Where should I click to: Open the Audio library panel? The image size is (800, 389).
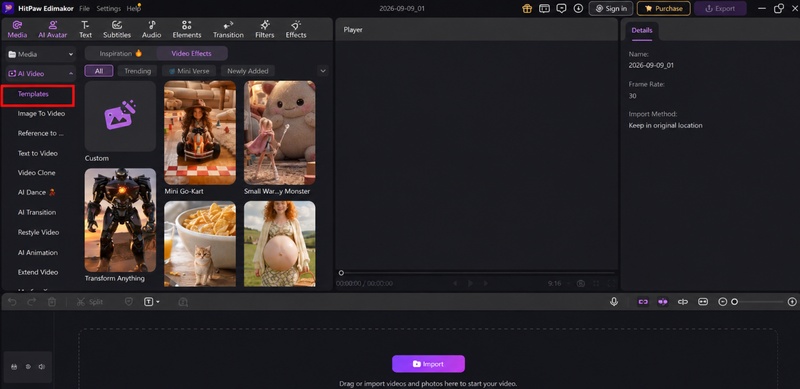tap(152, 30)
